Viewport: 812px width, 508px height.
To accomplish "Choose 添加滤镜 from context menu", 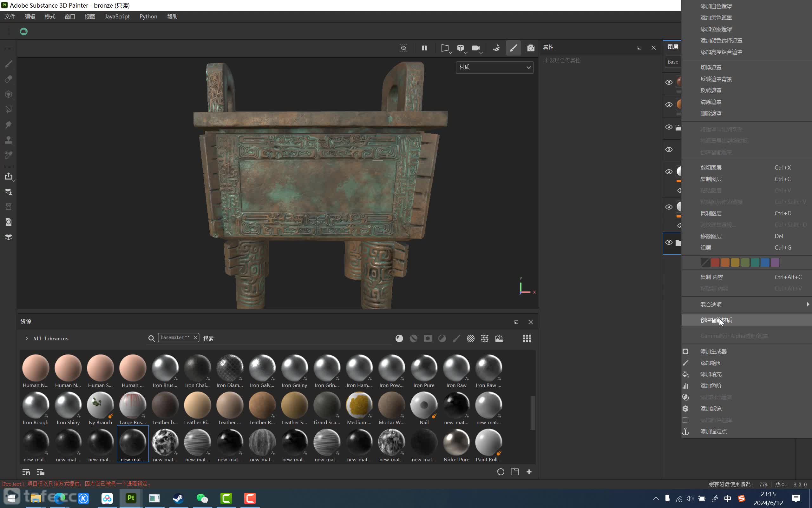I will (x=746, y=409).
